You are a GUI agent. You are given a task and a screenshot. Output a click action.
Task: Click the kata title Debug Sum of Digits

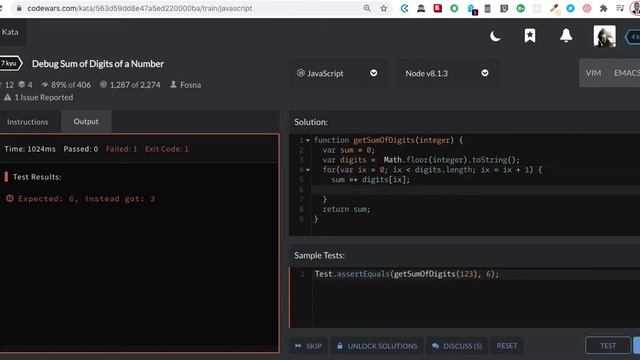98,64
